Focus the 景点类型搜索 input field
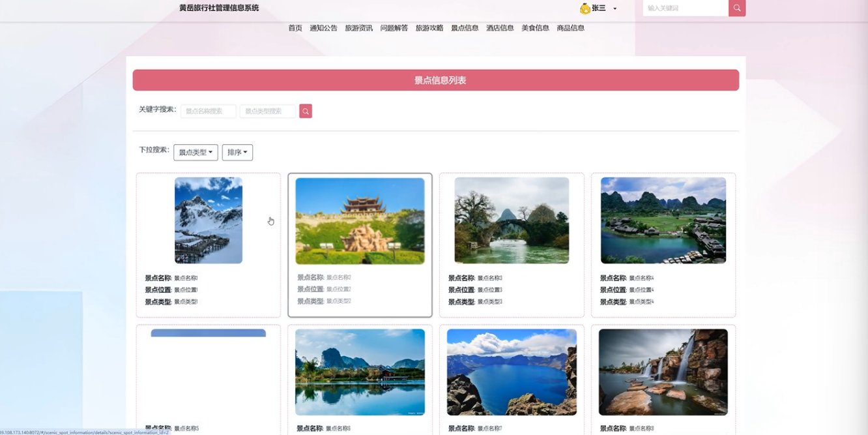Image resolution: width=868 pixels, height=435 pixels. pyautogui.click(x=268, y=112)
